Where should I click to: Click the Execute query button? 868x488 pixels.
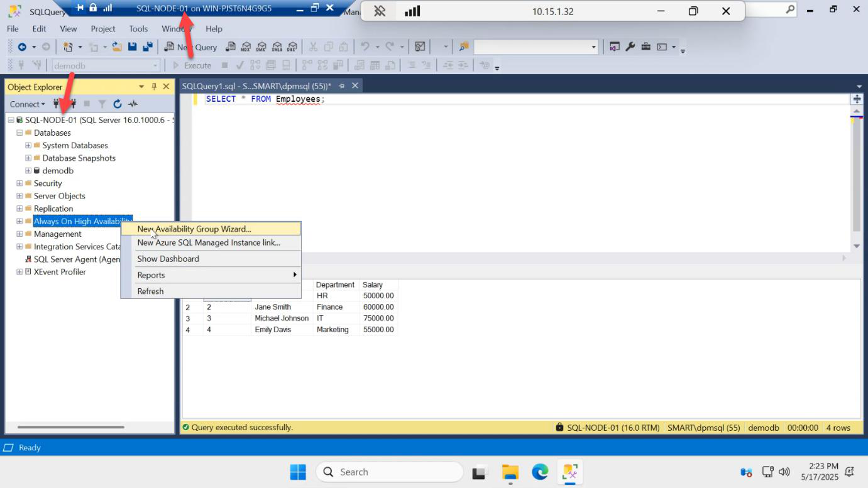coord(192,65)
